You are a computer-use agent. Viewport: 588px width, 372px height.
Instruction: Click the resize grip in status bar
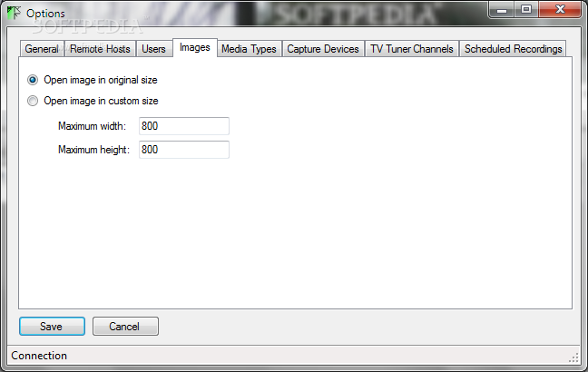pos(573,357)
